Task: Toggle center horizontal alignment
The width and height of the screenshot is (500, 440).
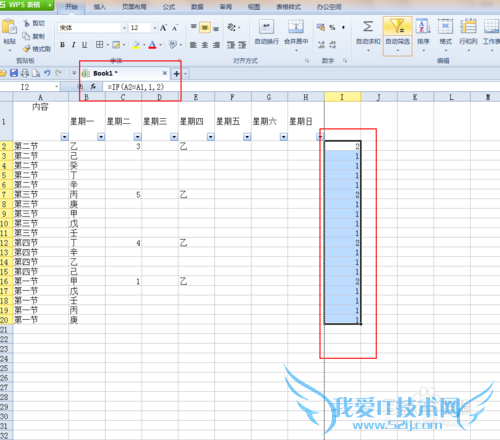Action: (205, 45)
